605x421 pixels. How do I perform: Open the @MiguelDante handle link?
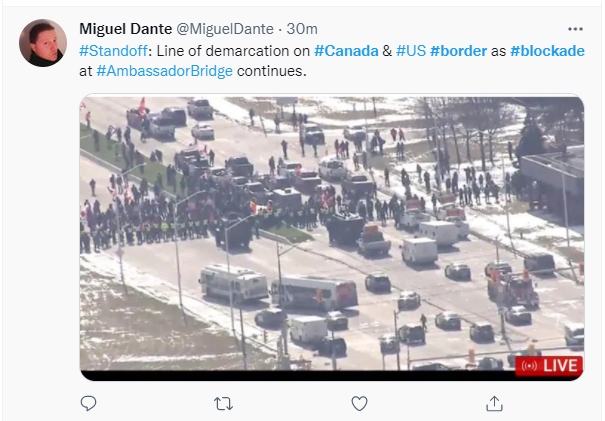coord(225,29)
